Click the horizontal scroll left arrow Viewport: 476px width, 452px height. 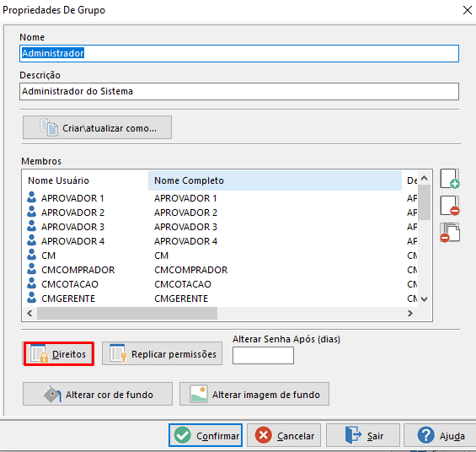(29, 313)
